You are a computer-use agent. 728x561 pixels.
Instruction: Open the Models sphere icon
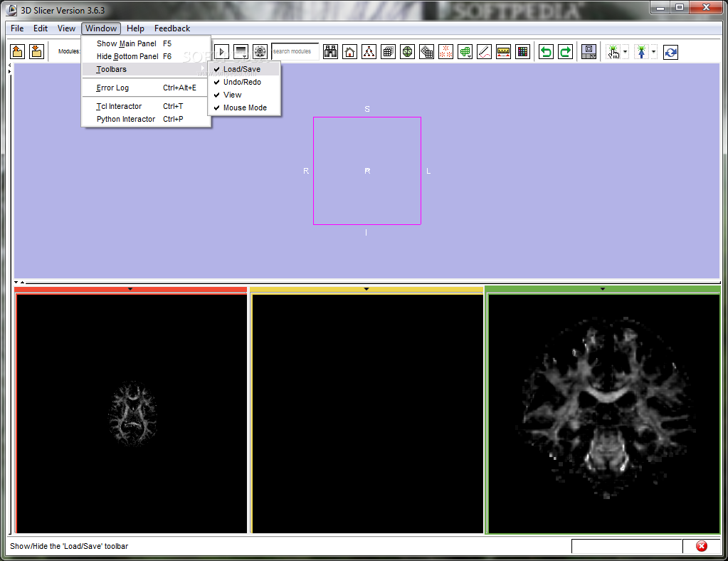[x=407, y=51]
